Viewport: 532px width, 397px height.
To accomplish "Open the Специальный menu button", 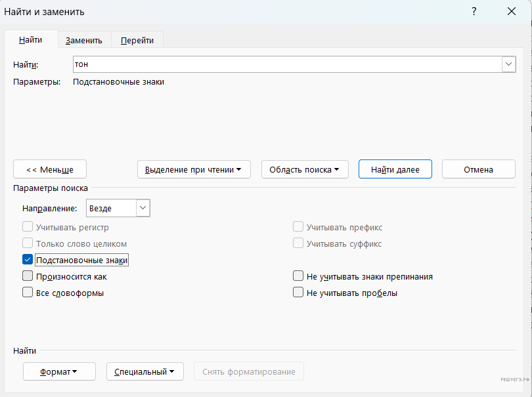I will [144, 371].
